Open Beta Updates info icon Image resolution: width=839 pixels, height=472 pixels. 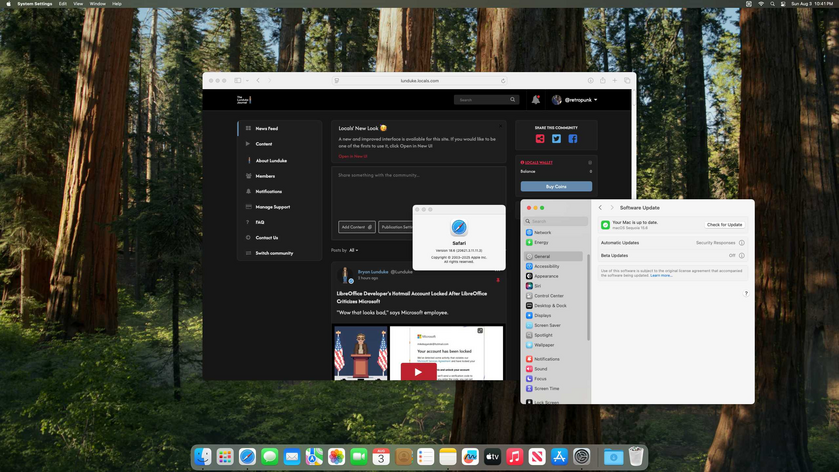(742, 256)
